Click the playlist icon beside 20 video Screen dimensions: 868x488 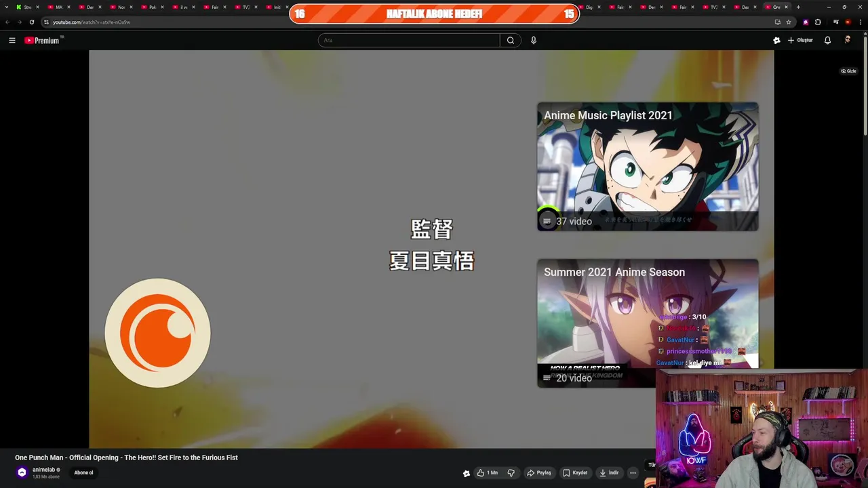coord(547,378)
